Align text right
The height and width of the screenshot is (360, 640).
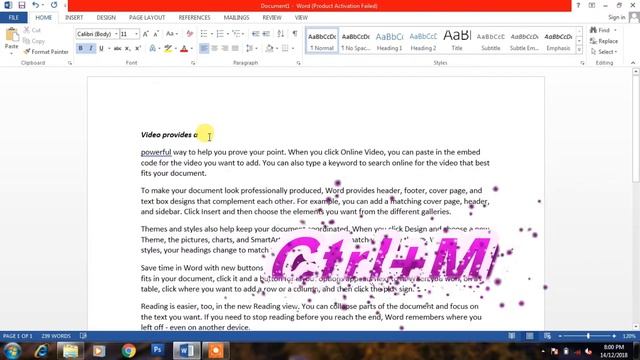pos(224,49)
